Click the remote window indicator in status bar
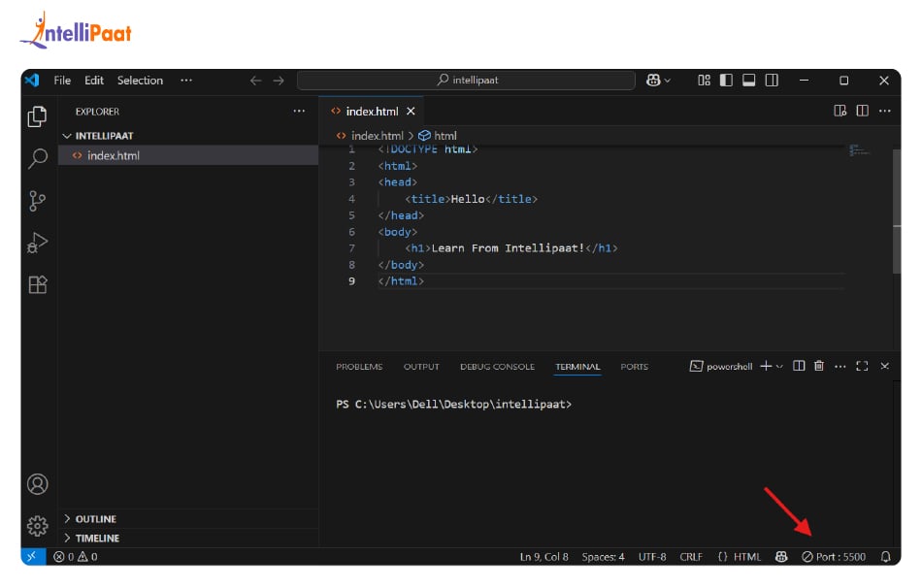Image resolution: width=922 pixels, height=588 pixels. [x=32, y=556]
